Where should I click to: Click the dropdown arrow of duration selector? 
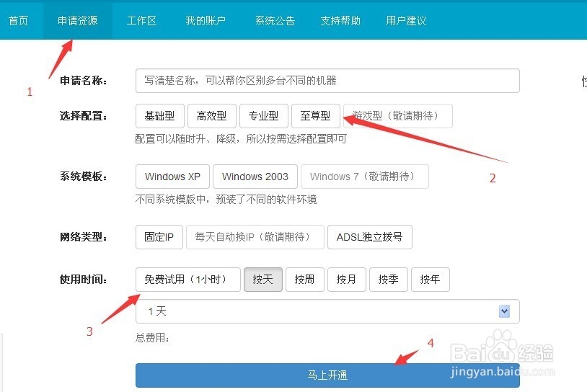[504, 311]
